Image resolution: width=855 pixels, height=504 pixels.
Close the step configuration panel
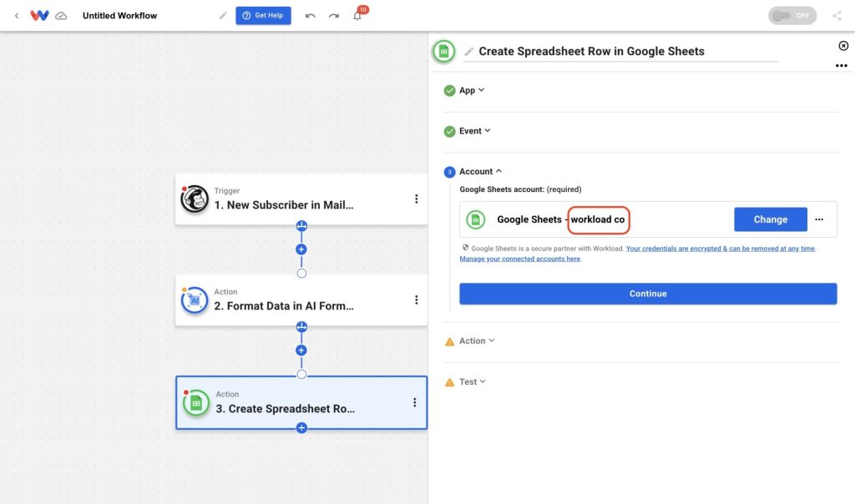pyautogui.click(x=843, y=46)
